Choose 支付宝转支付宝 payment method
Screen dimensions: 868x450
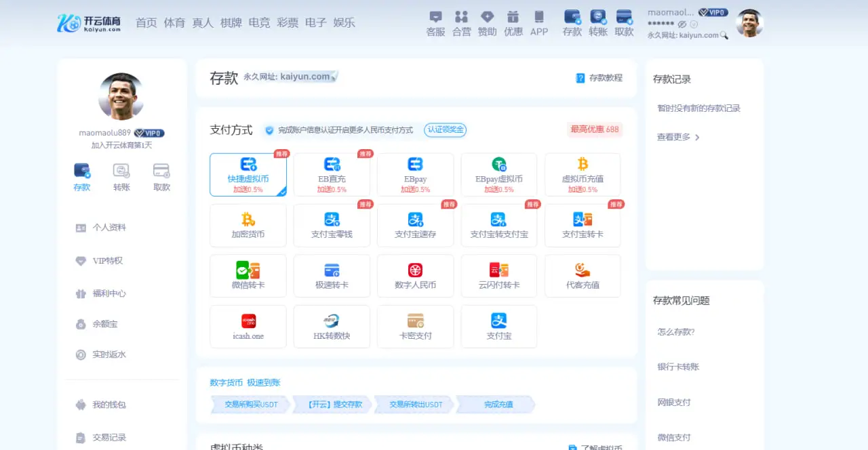499,226
